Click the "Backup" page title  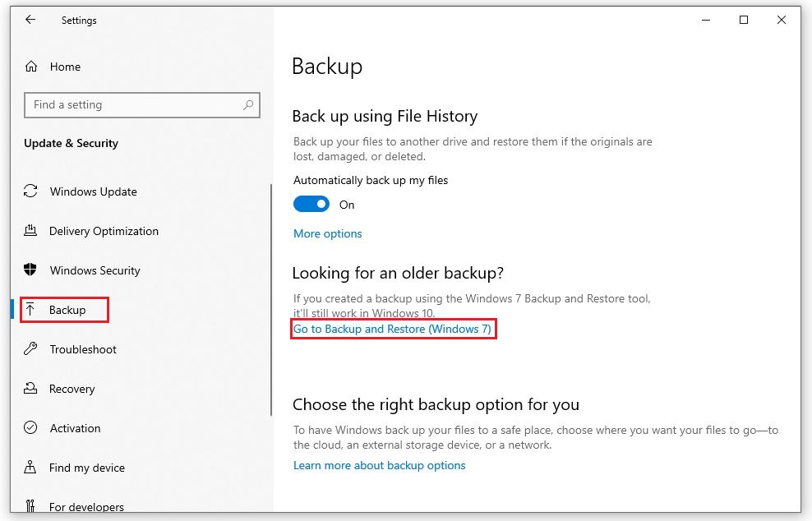click(x=327, y=67)
